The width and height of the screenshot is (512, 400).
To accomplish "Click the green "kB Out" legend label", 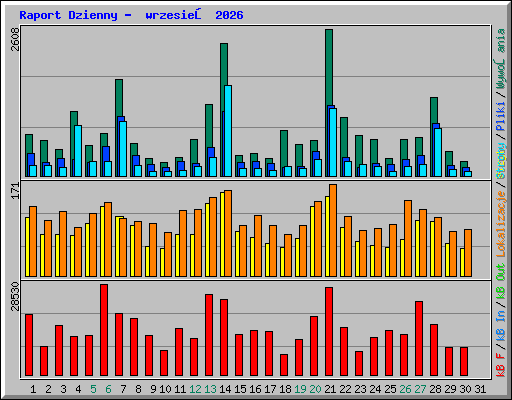I will [501, 282].
